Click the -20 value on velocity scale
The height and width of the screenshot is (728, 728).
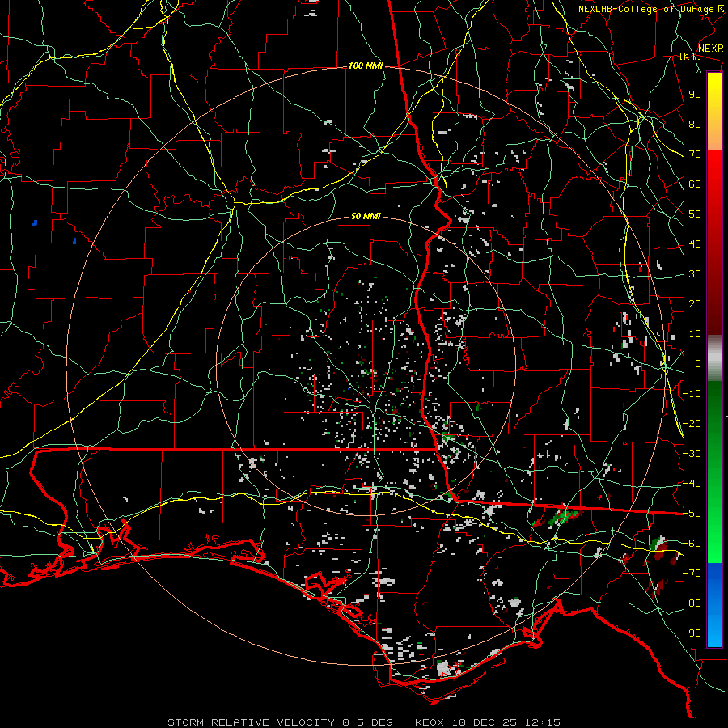tap(692, 423)
